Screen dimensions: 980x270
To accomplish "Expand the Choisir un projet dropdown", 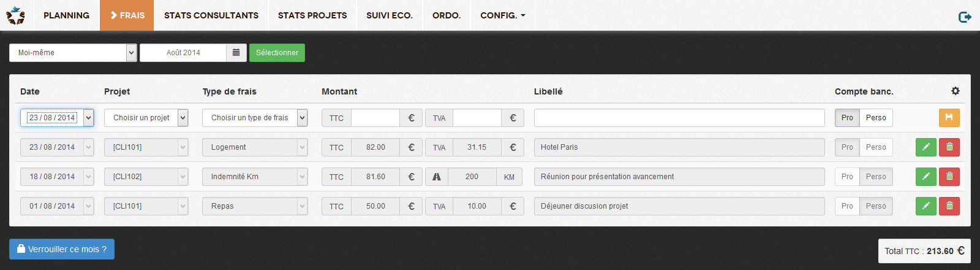I will tap(146, 118).
